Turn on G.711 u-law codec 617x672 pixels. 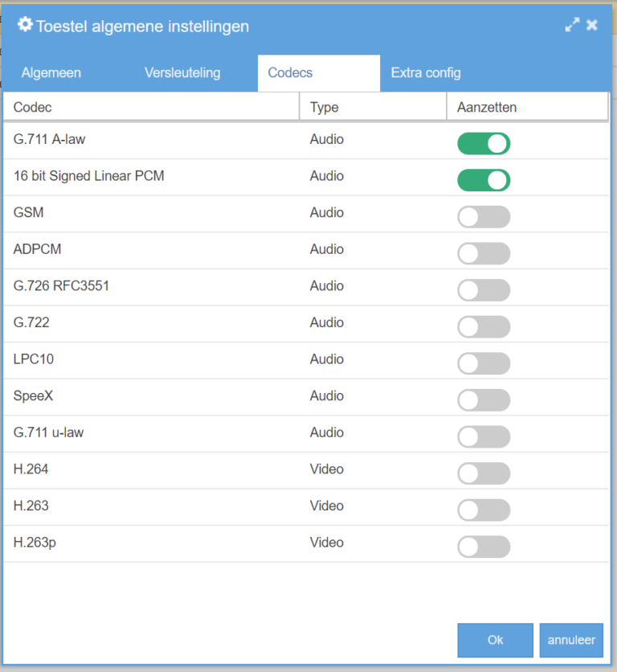pos(484,436)
